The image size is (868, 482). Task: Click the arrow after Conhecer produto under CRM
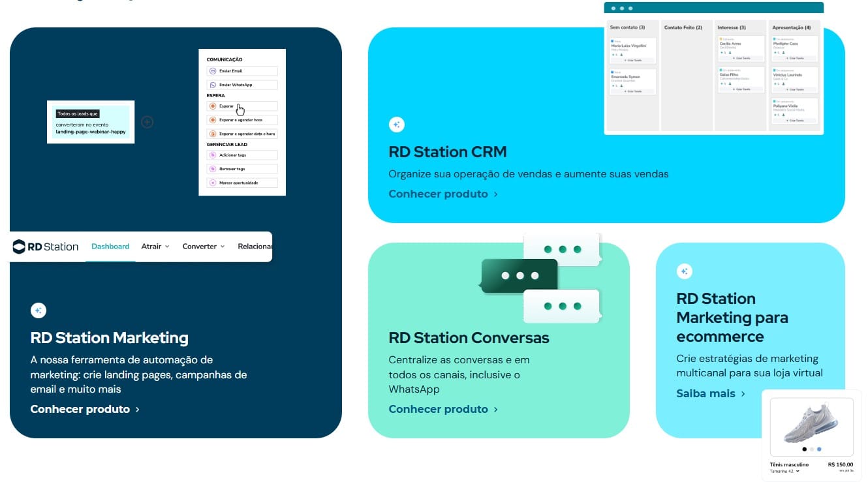(496, 194)
